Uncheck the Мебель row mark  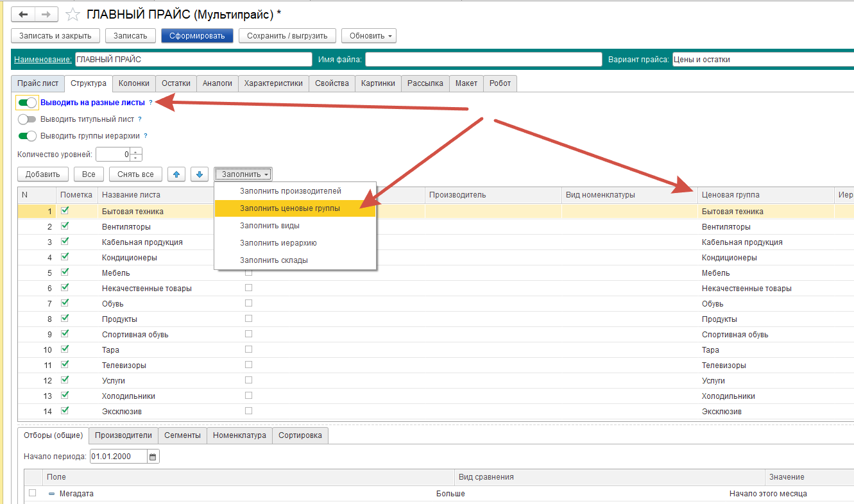tap(65, 272)
